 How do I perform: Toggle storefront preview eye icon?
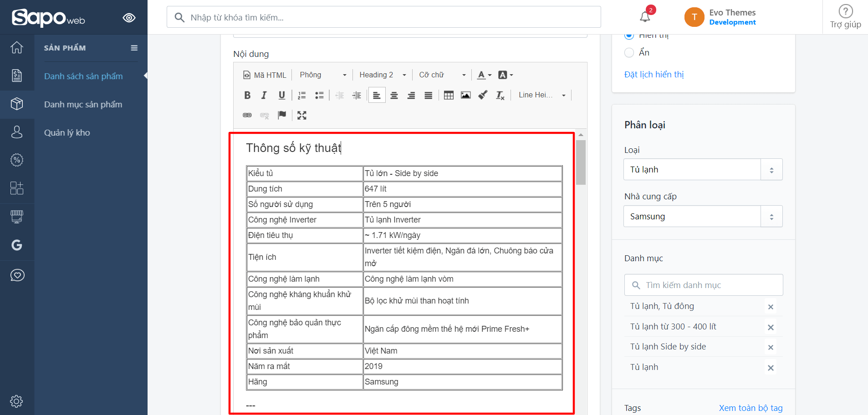click(129, 18)
